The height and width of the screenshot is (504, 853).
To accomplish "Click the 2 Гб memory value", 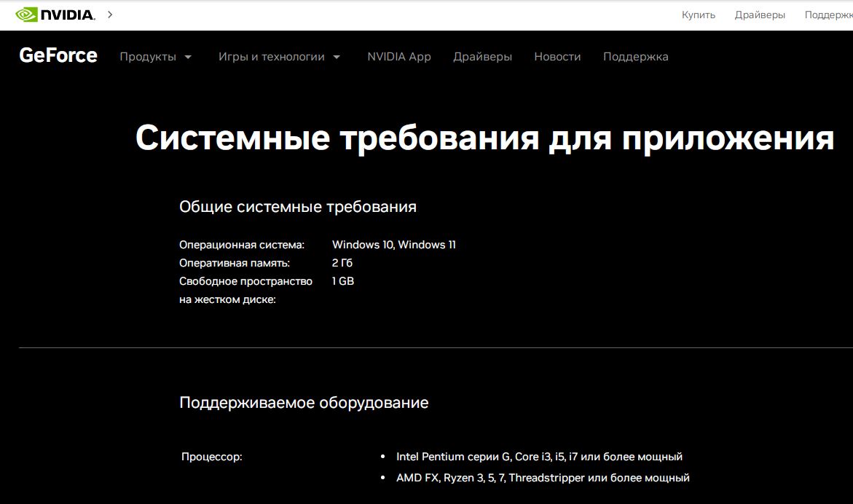I will click(342, 263).
